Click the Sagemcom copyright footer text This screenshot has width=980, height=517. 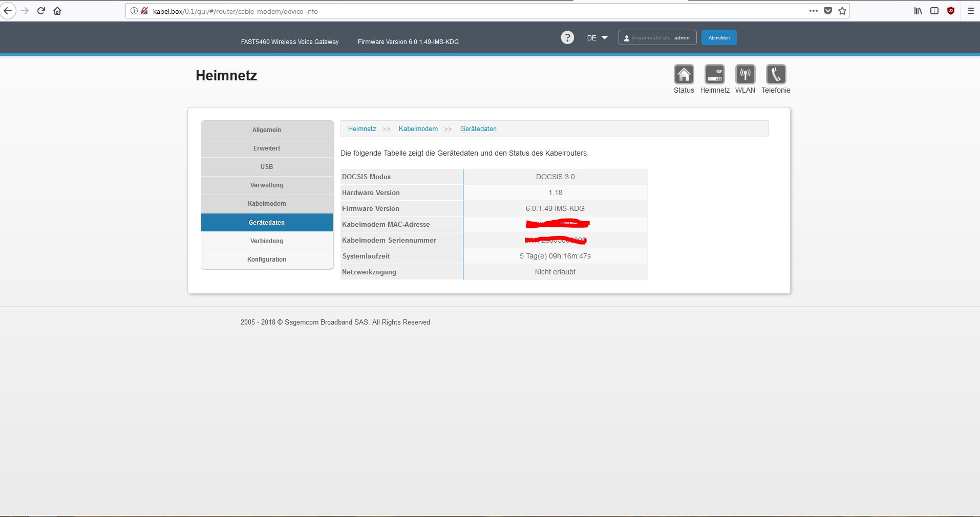(335, 322)
